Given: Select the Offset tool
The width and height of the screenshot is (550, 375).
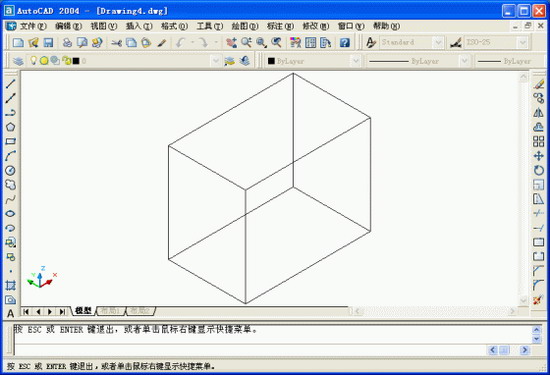Looking at the screenshot, I should tap(538, 127).
